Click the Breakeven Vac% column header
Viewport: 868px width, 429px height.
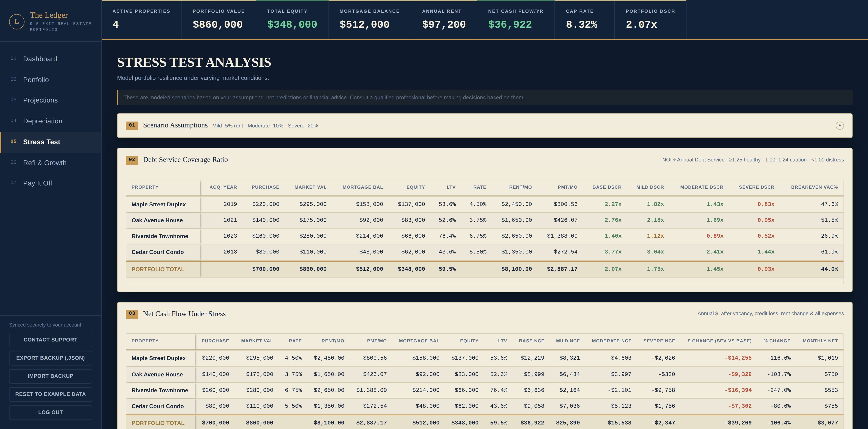[x=814, y=187]
